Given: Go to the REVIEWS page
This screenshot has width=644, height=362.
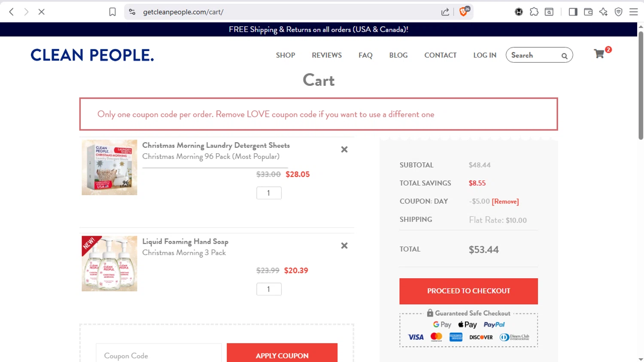Looking at the screenshot, I should (327, 55).
